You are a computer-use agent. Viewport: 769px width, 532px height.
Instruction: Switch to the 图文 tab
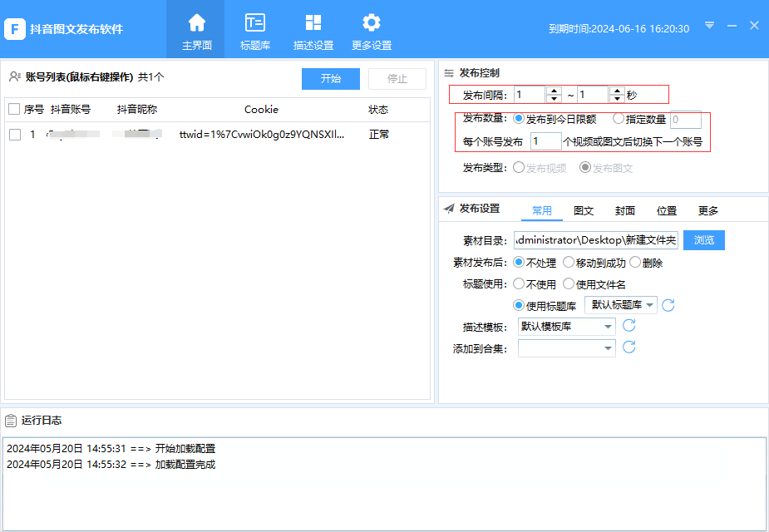pyautogui.click(x=583, y=210)
